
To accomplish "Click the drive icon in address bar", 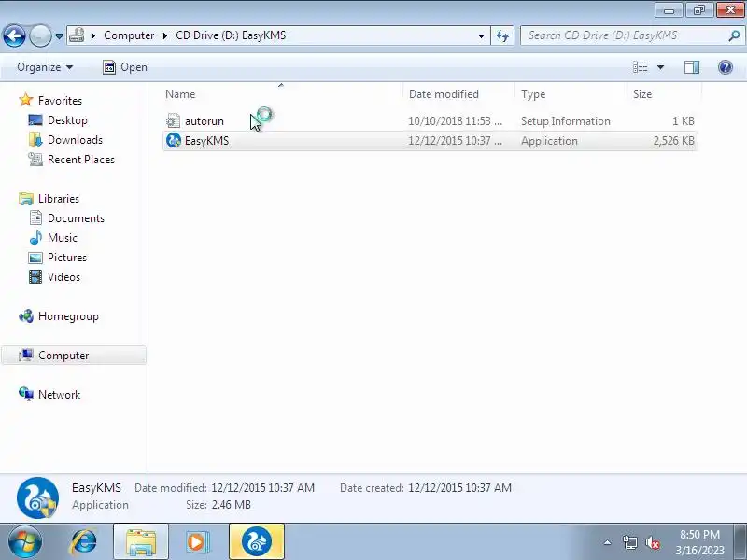I will pos(77,35).
